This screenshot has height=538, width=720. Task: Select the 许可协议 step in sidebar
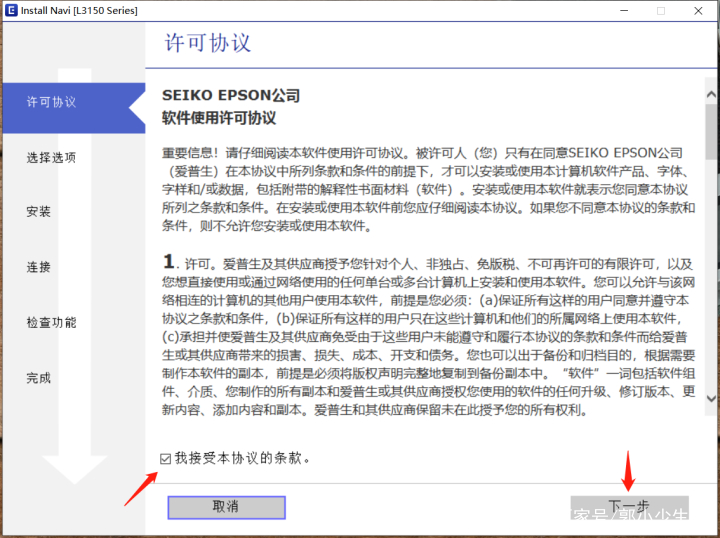(74, 108)
